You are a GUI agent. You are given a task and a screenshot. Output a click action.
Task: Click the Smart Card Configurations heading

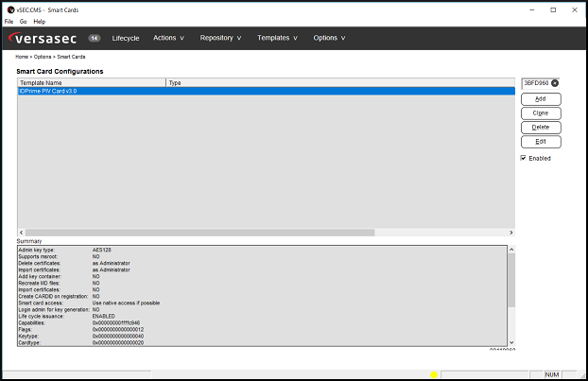click(x=60, y=71)
